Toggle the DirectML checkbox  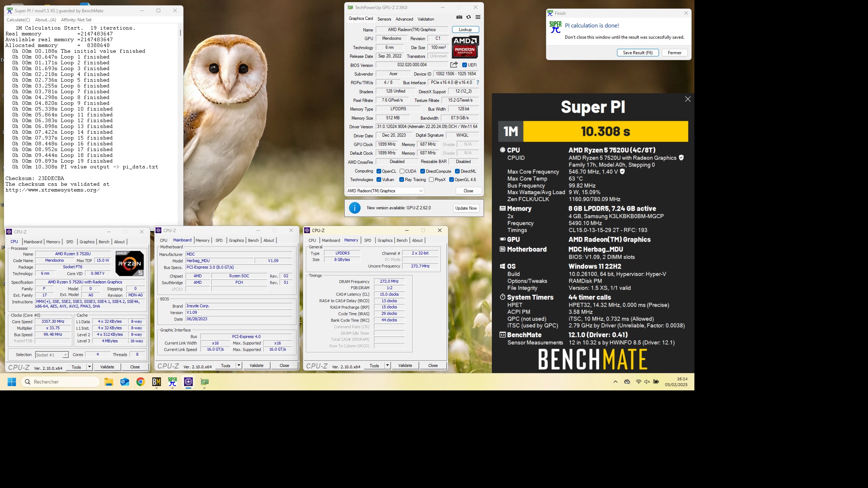tap(457, 171)
